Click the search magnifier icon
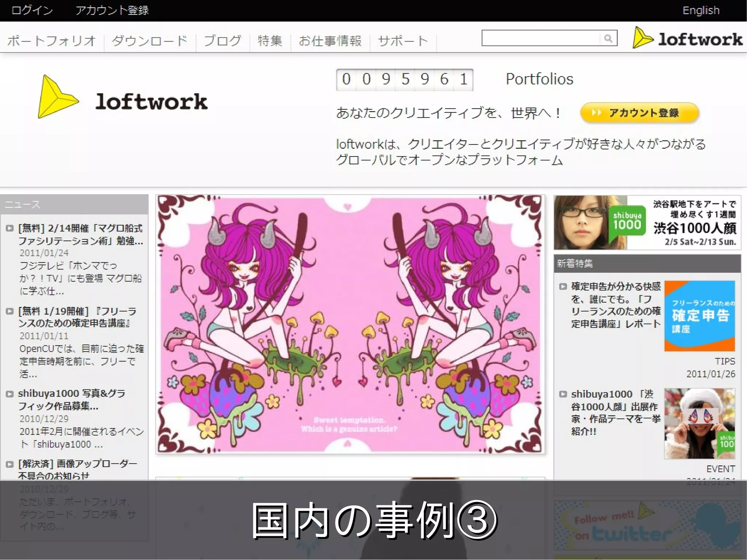This screenshot has width=747, height=560. click(608, 38)
